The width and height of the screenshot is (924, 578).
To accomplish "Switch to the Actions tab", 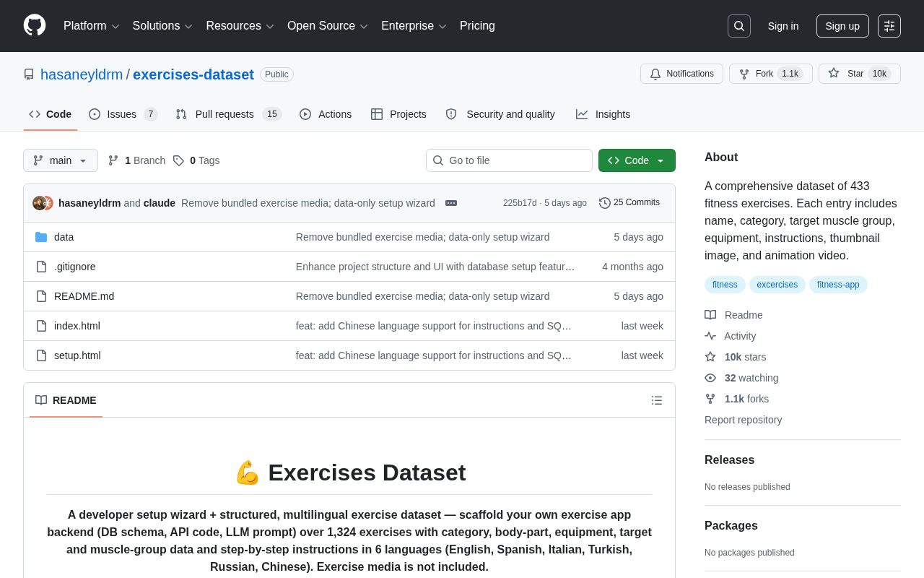I will pyautogui.click(x=326, y=114).
